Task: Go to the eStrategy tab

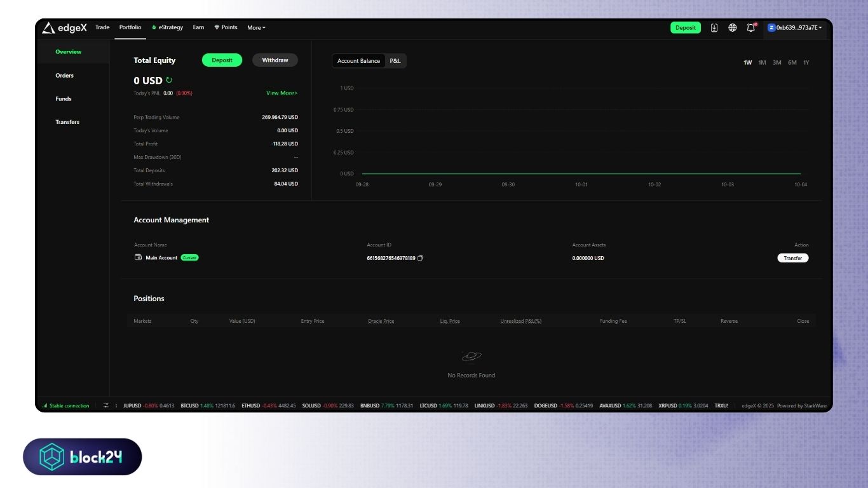Action: (168, 28)
